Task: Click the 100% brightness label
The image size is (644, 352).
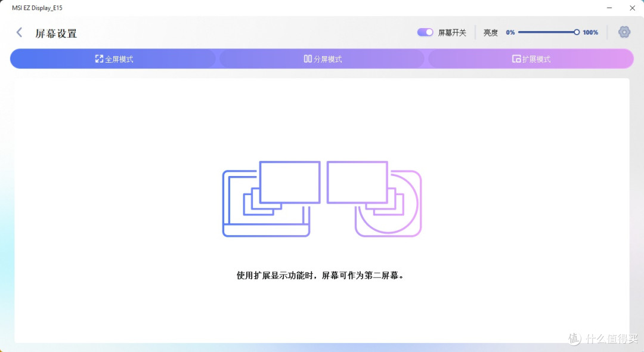Action: point(590,32)
